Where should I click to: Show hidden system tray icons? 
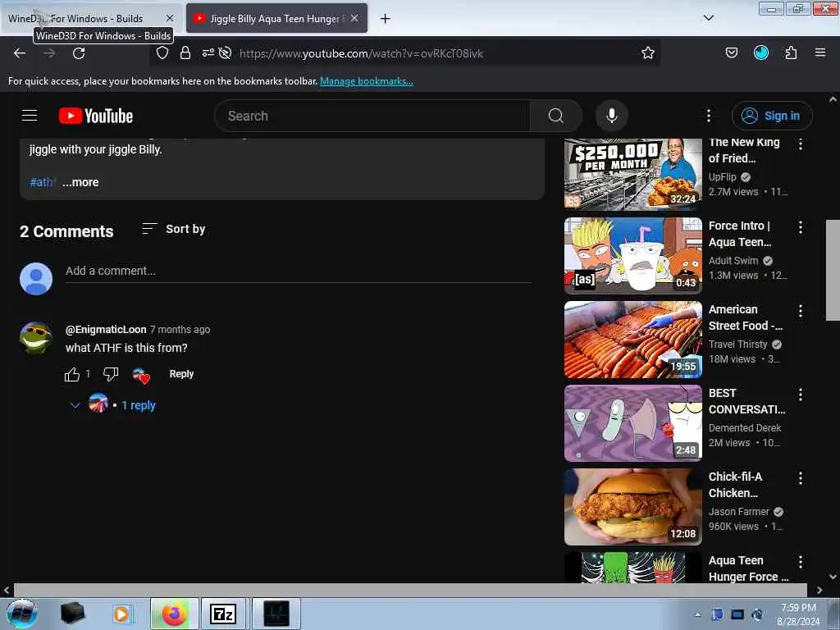(x=697, y=614)
